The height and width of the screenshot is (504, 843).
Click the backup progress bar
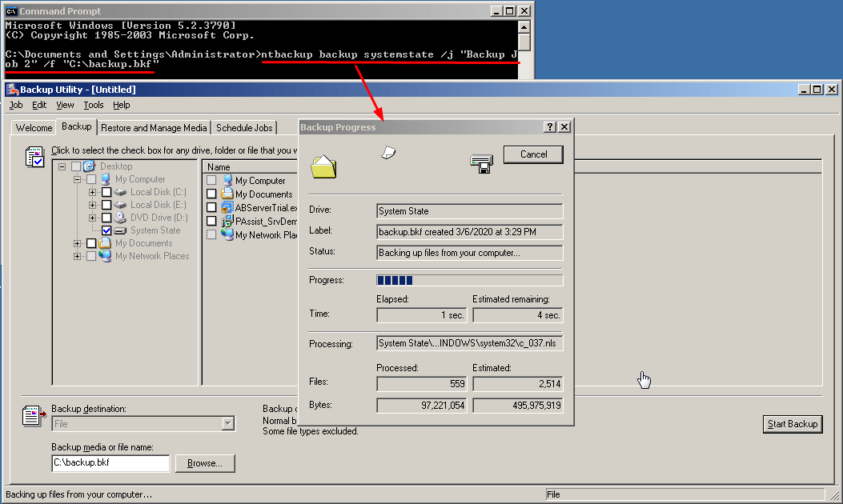469,280
